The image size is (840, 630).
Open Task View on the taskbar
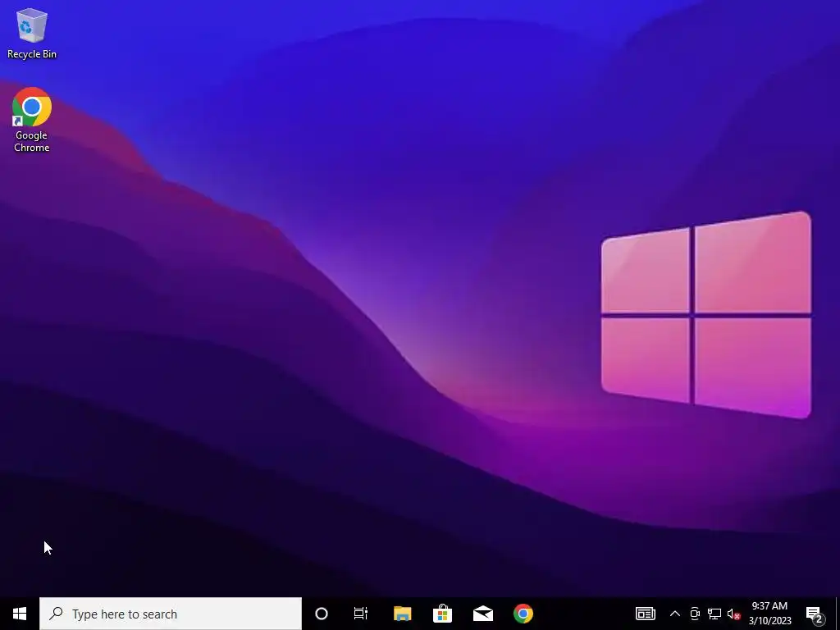click(361, 614)
